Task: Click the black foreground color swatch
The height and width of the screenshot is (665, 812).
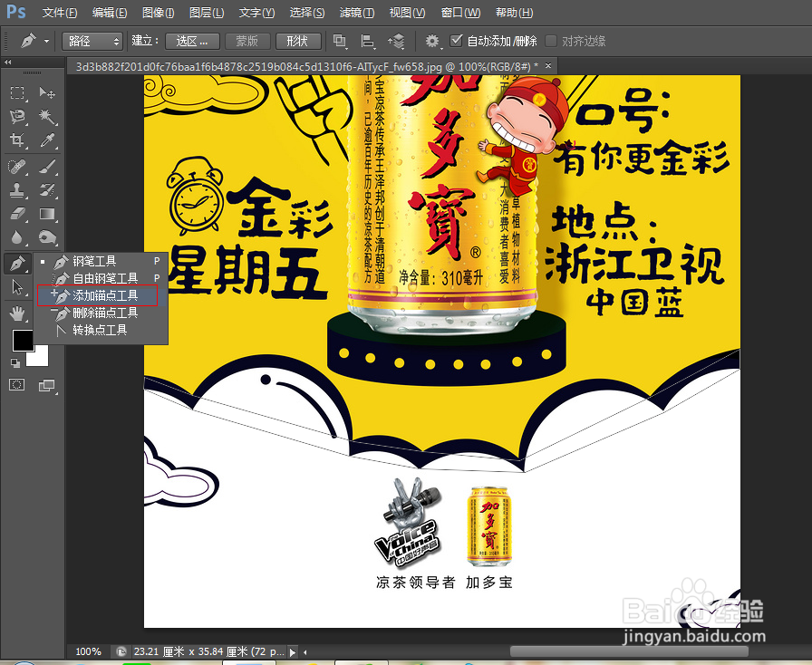Action: click(x=23, y=340)
